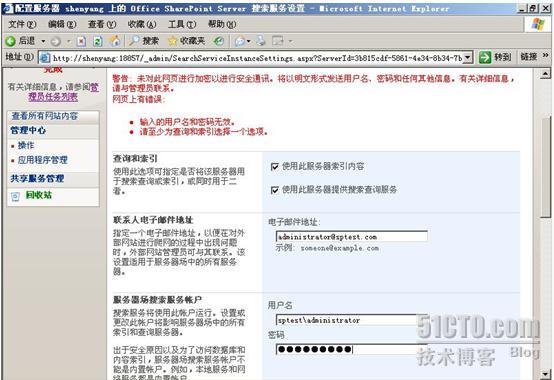Click the 服务器场搜索服务帐户 section heading
The height and width of the screenshot is (380, 554).
(x=157, y=300)
